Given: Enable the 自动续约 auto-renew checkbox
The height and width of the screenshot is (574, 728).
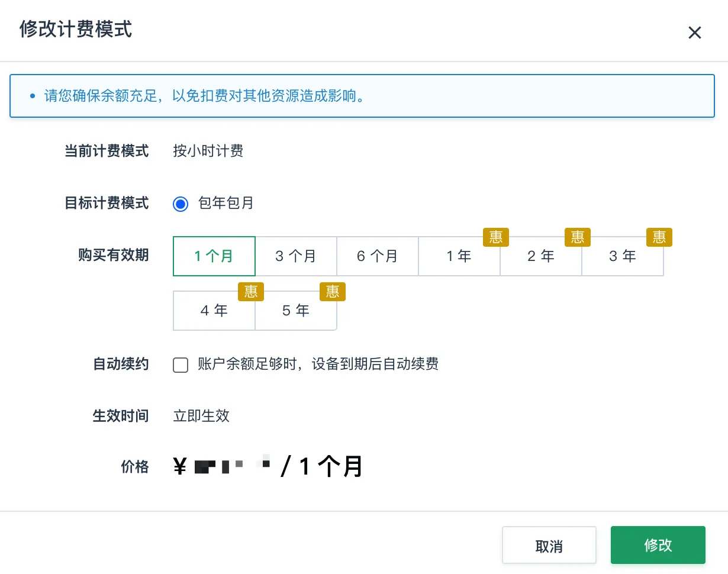Looking at the screenshot, I should coord(181,365).
